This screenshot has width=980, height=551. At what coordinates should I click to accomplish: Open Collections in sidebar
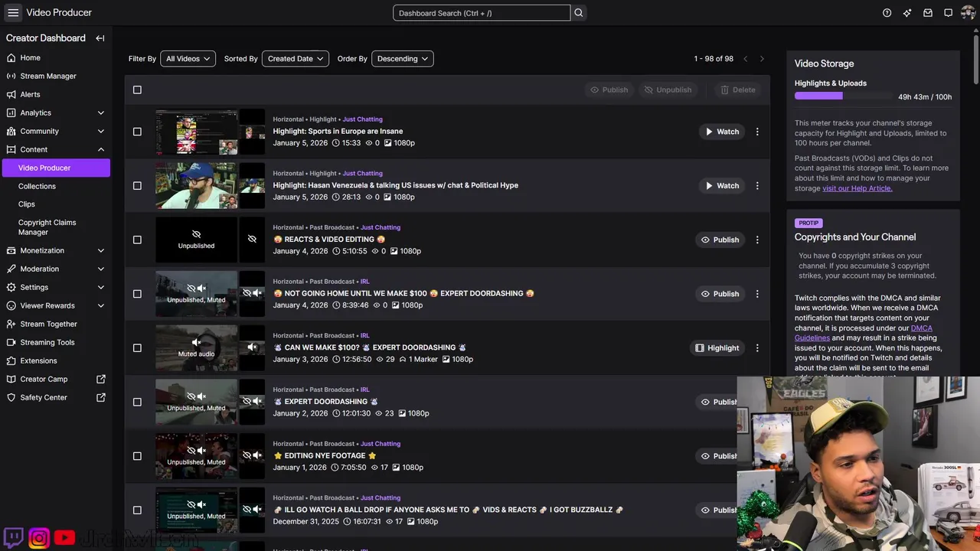click(x=37, y=186)
